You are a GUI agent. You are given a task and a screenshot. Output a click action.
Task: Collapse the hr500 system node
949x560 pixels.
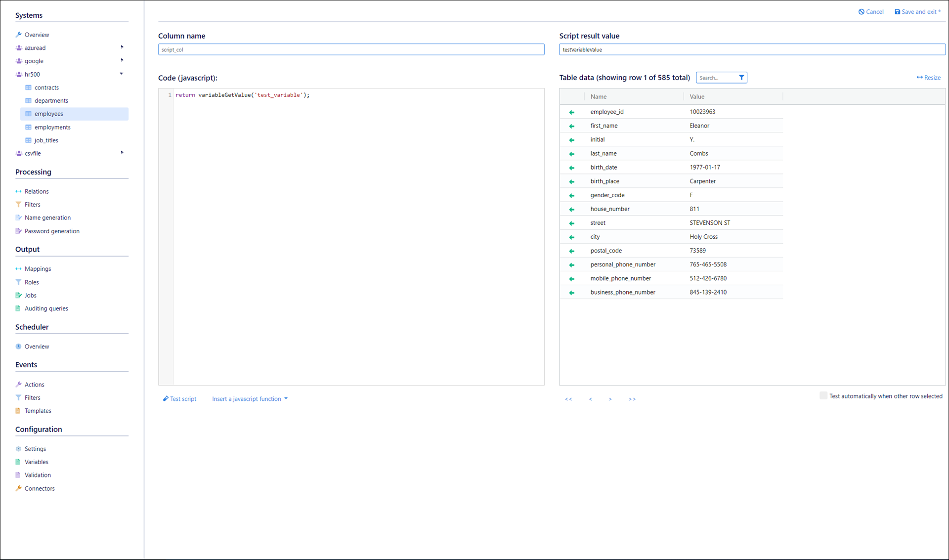tap(122, 74)
